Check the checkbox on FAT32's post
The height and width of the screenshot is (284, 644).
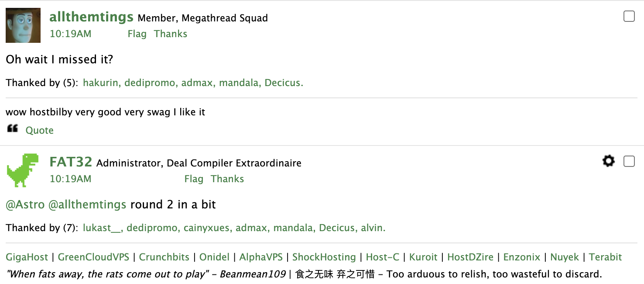(x=629, y=161)
